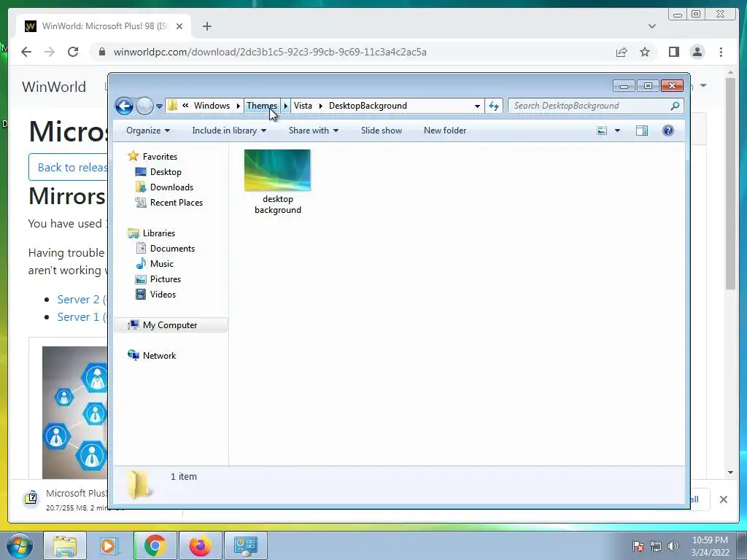Click the Explorer forward arrow button
Image resolution: width=747 pixels, height=560 pixels.
point(144,106)
